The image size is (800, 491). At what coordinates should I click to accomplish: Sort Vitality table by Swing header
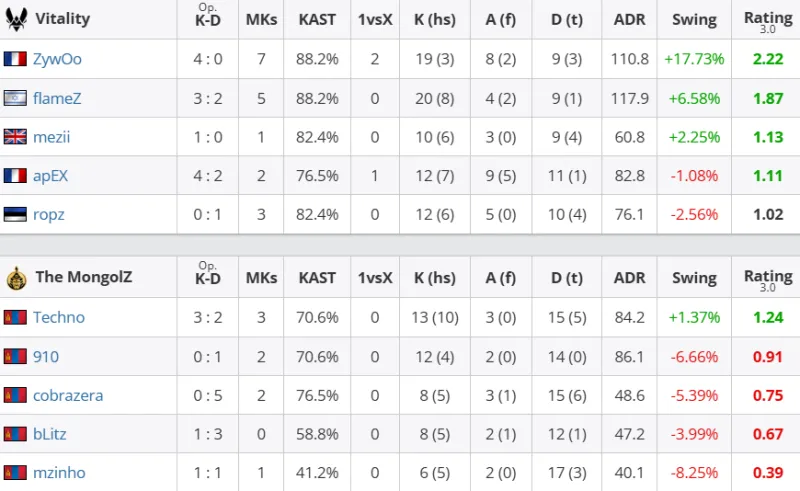click(x=694, y=19)
